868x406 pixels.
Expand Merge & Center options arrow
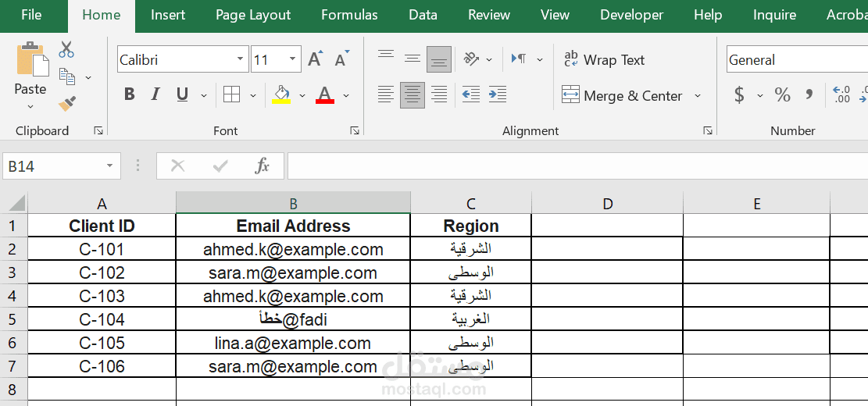698,96
